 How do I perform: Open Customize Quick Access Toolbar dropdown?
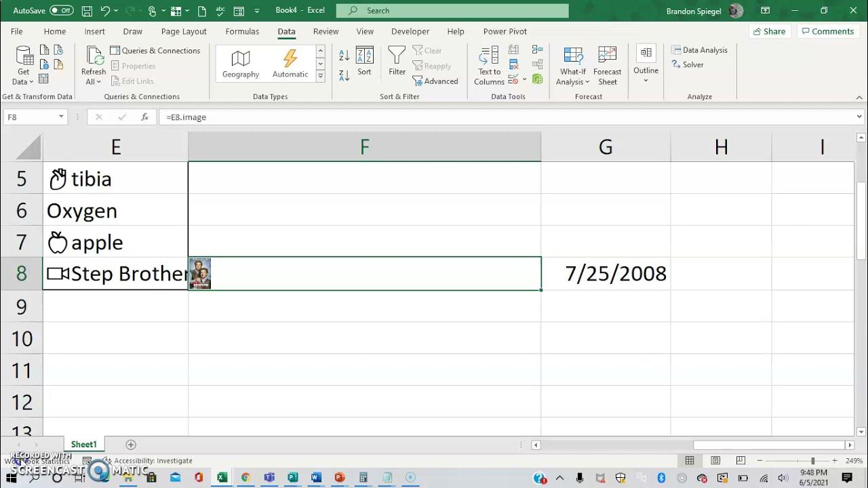pos(257,12)
